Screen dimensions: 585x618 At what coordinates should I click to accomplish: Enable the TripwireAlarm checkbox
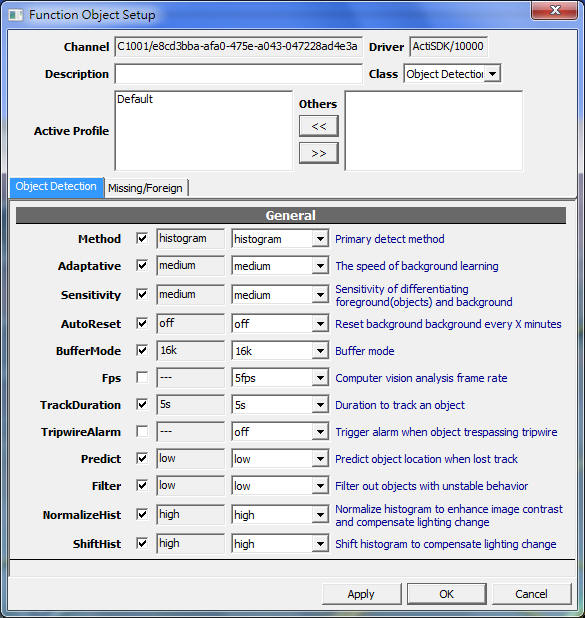[x=142, y=432]
